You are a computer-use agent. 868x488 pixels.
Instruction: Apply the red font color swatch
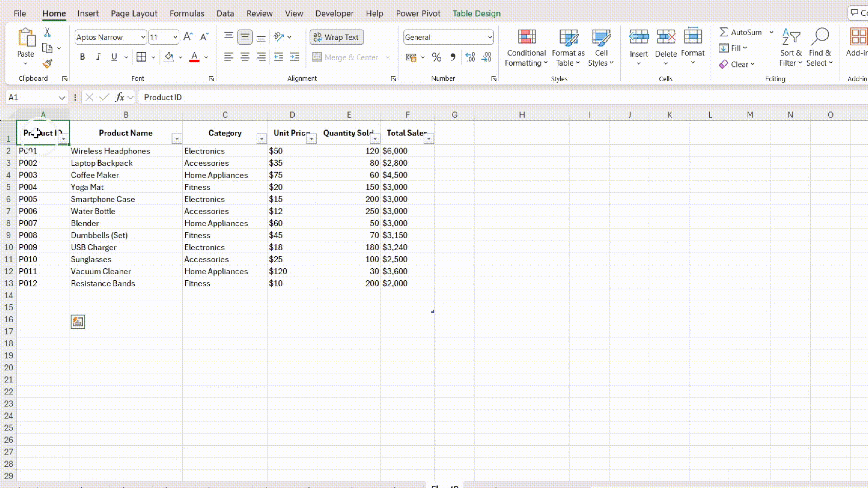[x=194, y=57]
